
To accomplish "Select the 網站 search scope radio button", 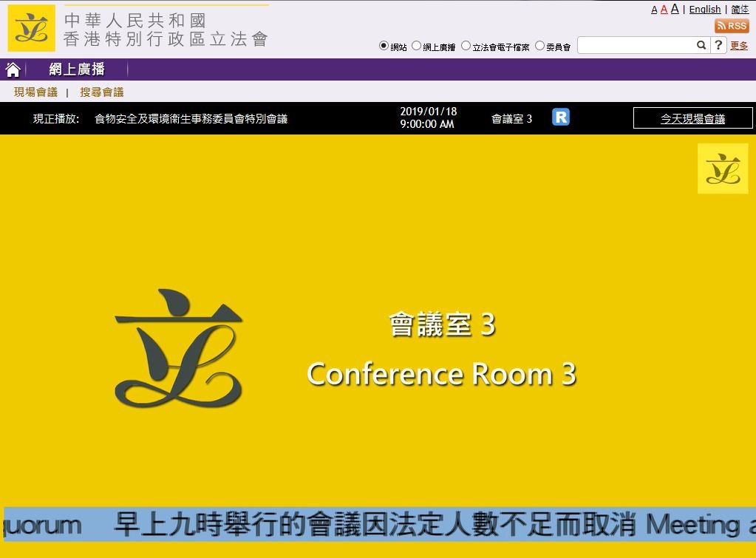I will (x=382, y=45).
